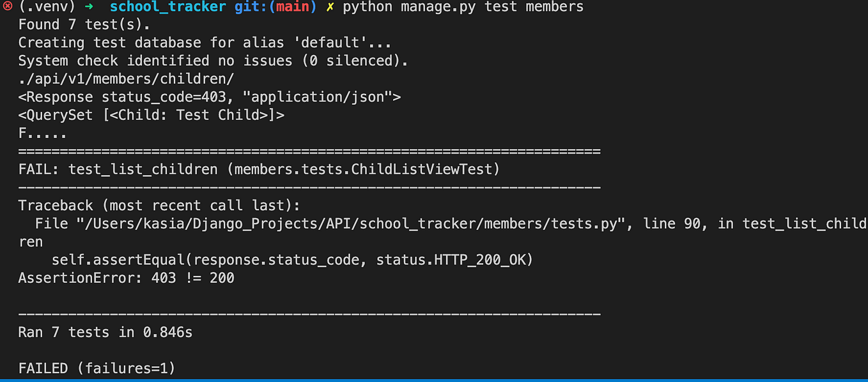Click the FAIL: test_list_children line

click(259, 170)
